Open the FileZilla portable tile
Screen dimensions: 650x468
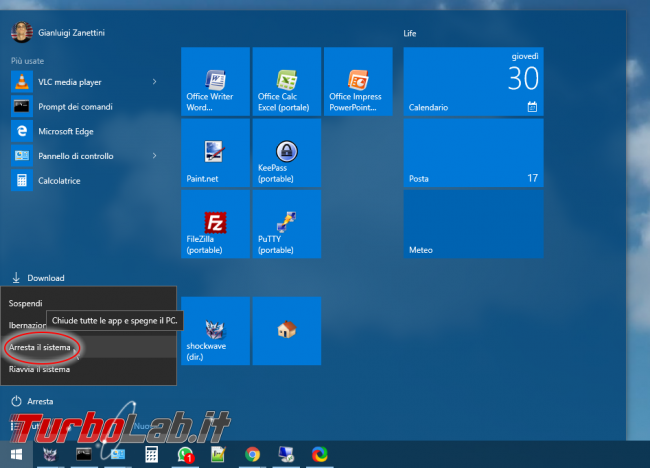pos(216,224)
